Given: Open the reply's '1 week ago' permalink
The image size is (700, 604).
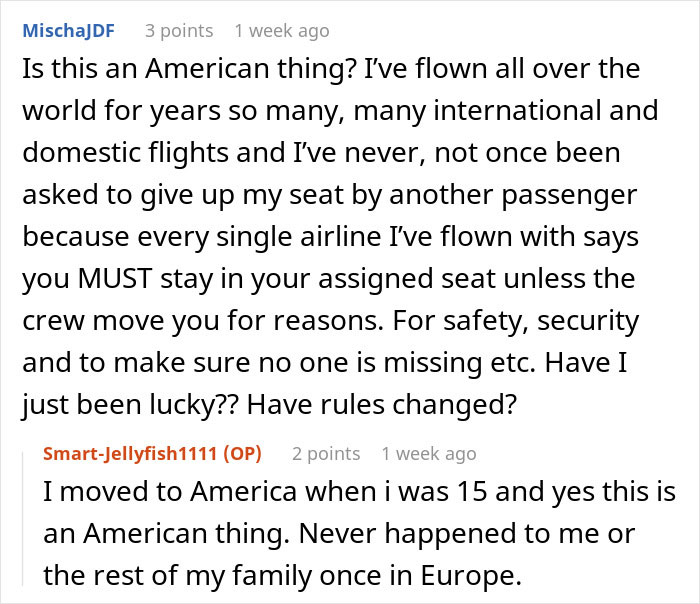Looking at the screenshot, I should pos(428,454).
